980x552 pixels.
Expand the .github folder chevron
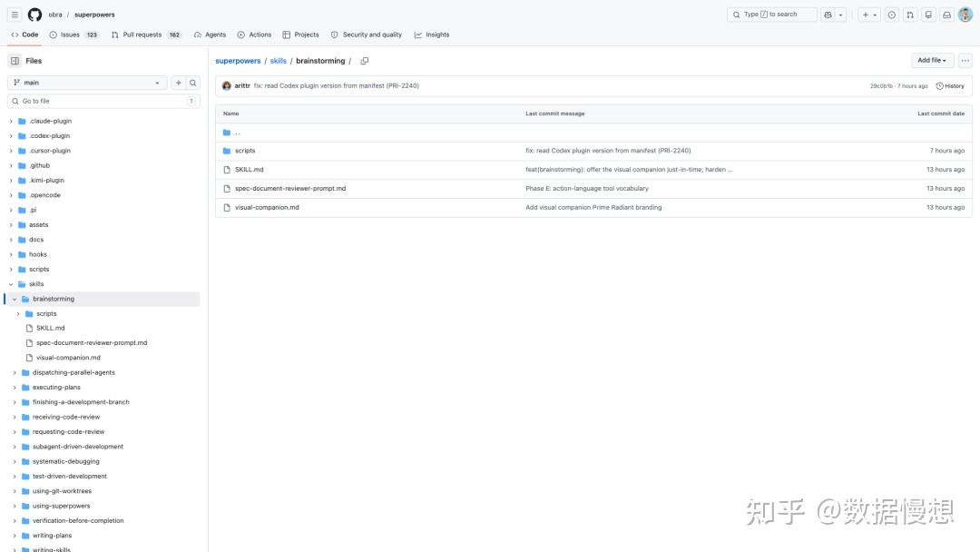point(11,165)
